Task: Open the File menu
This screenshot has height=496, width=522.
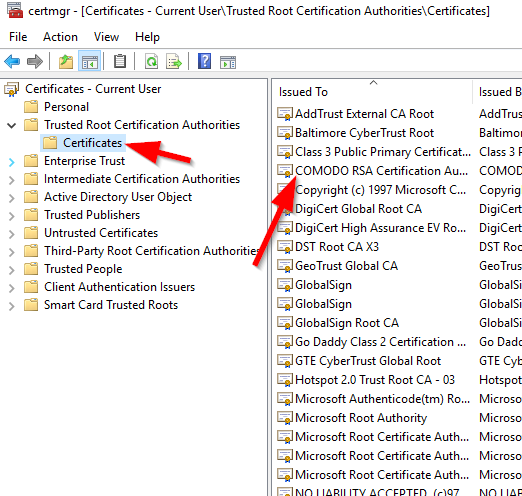Action: tap(18, 37)
